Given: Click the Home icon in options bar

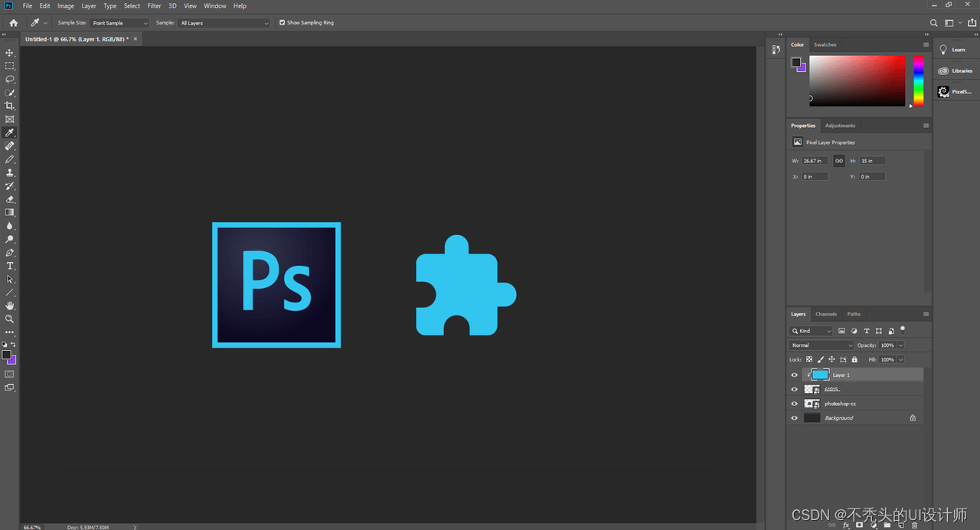Looking at the screenshot, I should 13,23.
